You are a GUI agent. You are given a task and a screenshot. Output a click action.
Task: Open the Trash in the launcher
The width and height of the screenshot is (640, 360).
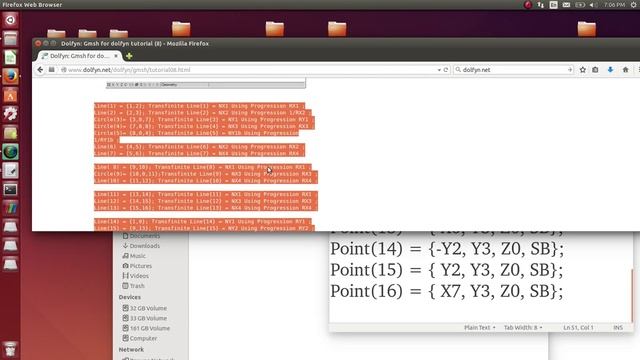tap(10, 349)
